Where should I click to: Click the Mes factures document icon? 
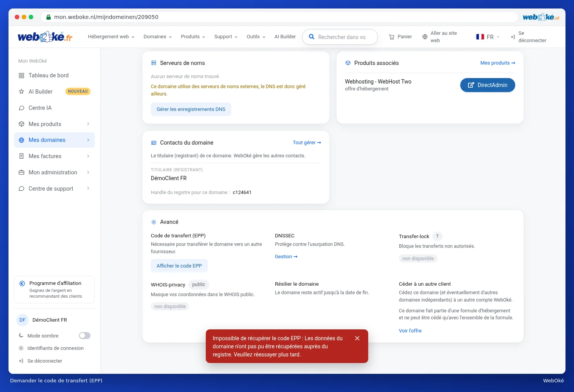coord(21,156)
